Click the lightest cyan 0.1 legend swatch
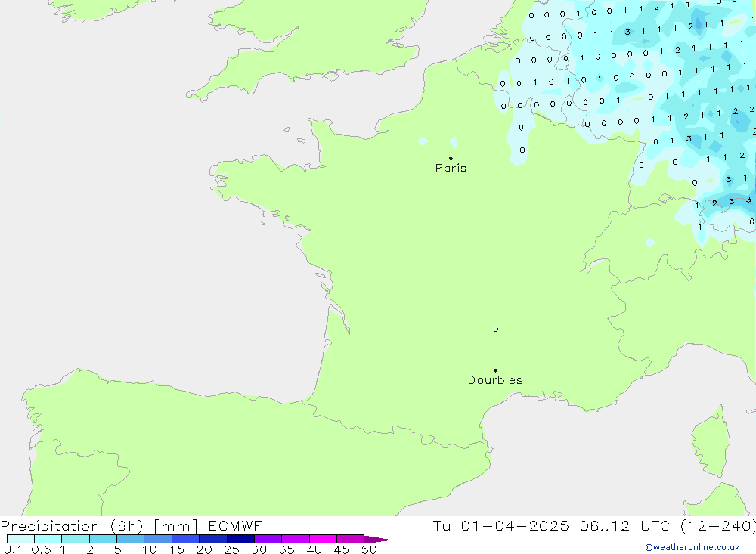756x554 pixels. coord(20,539)
